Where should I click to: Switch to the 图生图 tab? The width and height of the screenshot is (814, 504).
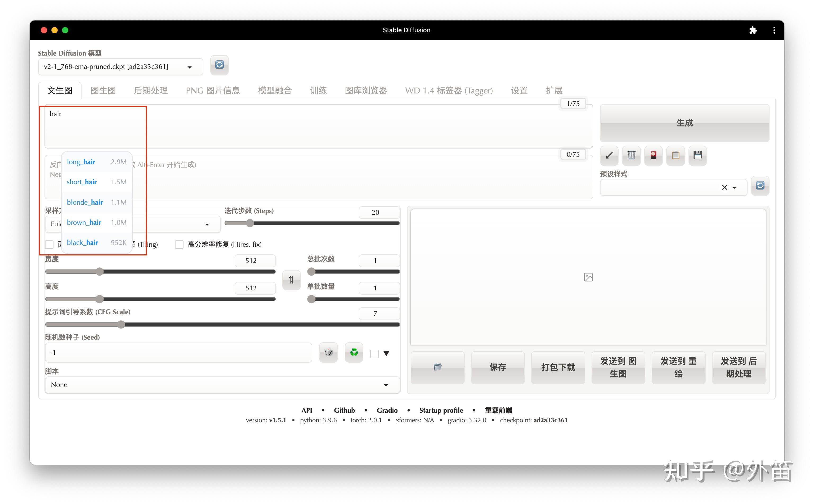[x=103, y=91]
